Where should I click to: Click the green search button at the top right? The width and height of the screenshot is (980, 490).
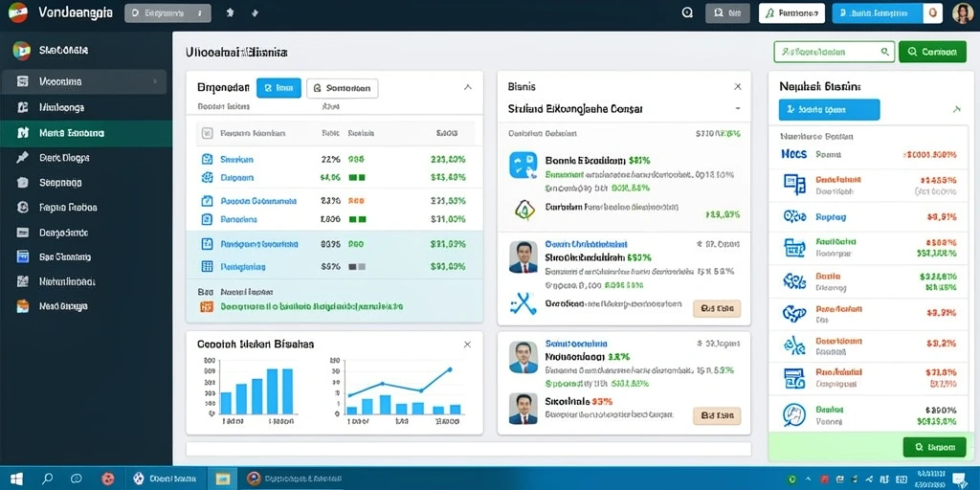point(932,52)
